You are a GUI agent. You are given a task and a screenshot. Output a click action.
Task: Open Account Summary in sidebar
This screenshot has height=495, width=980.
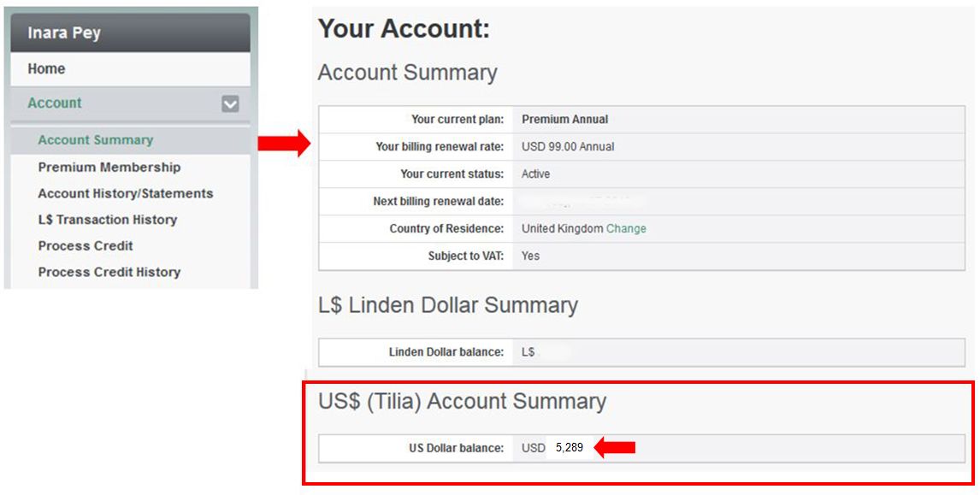pyautogui.click(x=96, y=140)
